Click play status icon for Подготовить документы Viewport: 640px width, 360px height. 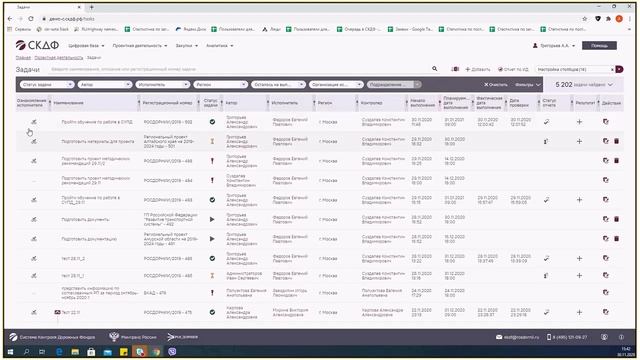tap(212, 219)
